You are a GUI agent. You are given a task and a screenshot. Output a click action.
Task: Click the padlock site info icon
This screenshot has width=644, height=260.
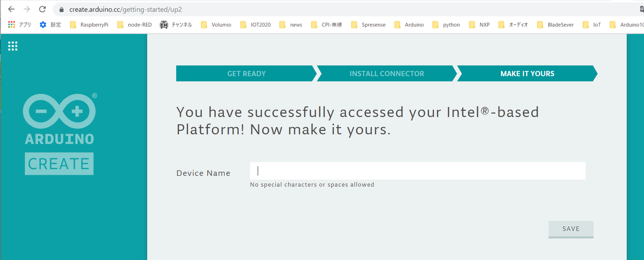[x=61, y=10]
